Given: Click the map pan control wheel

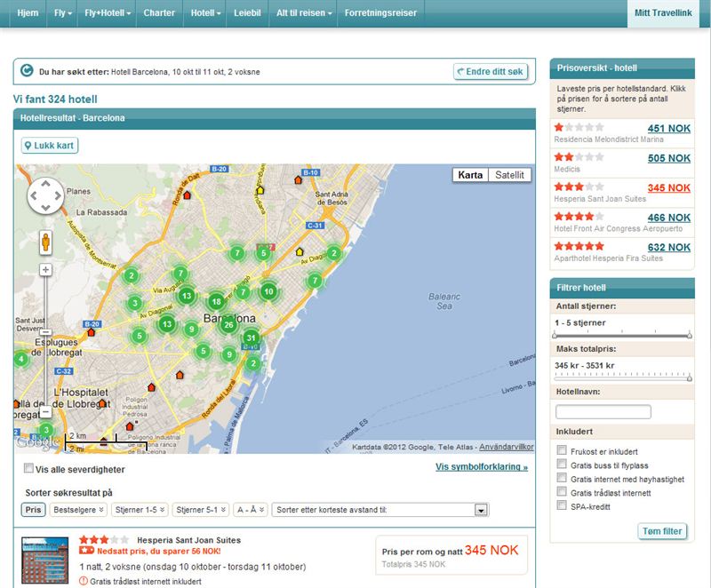Looking at the screenshot, I should (45, 196).
